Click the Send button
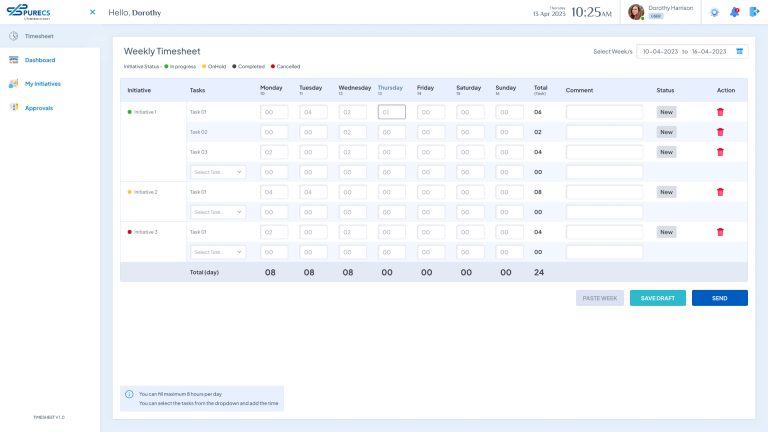 click(719, 298)
